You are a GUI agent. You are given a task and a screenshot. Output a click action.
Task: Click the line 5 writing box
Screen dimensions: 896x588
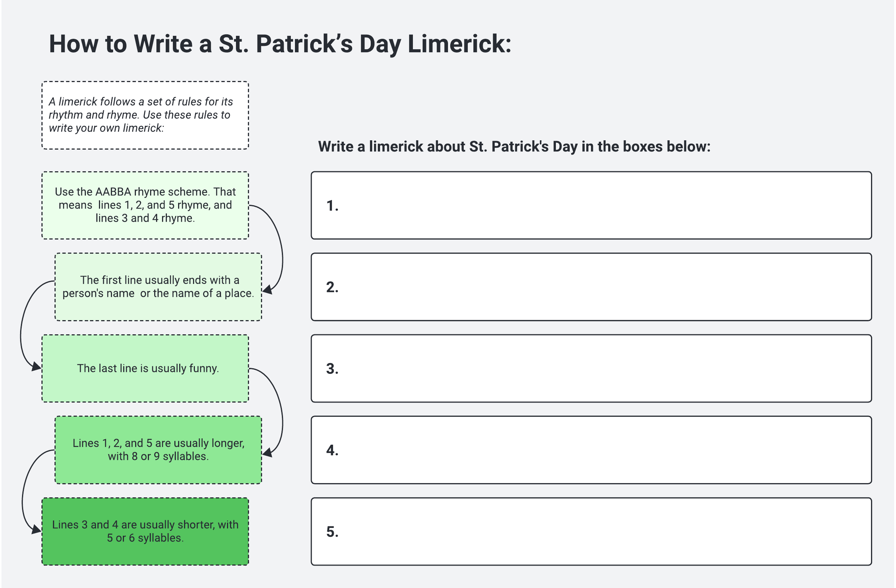point(591,532)
